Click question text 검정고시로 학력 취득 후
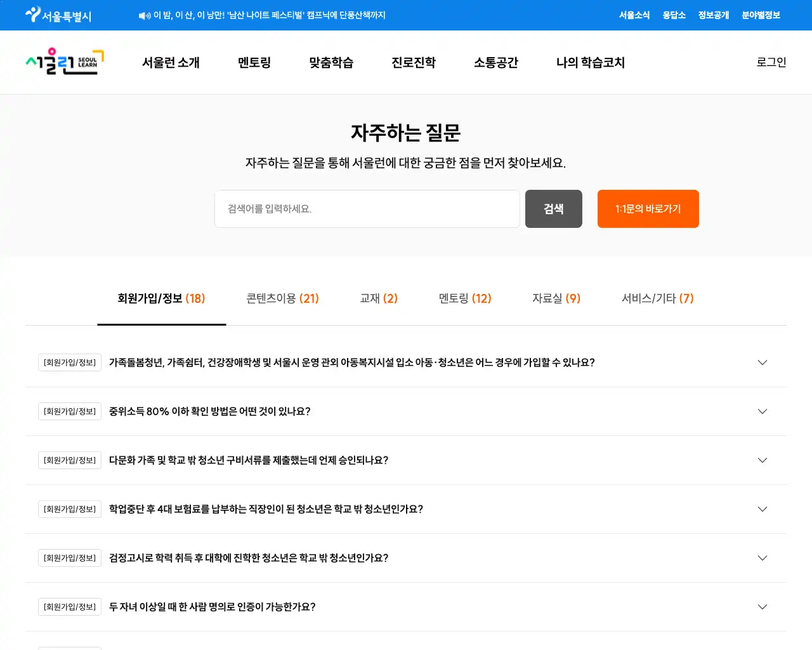Viewport: 812px width, 650px height. 249,558
